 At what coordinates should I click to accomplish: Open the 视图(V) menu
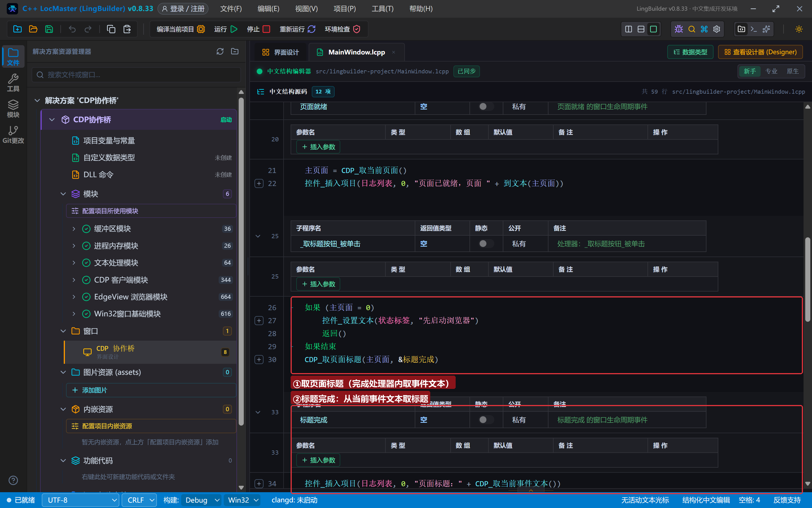[306, 9]
